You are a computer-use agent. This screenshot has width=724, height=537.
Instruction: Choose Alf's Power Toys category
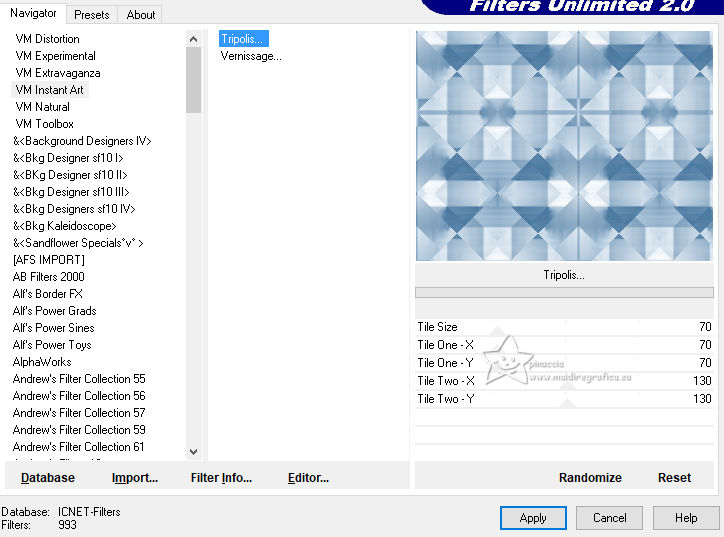[52, 345]
